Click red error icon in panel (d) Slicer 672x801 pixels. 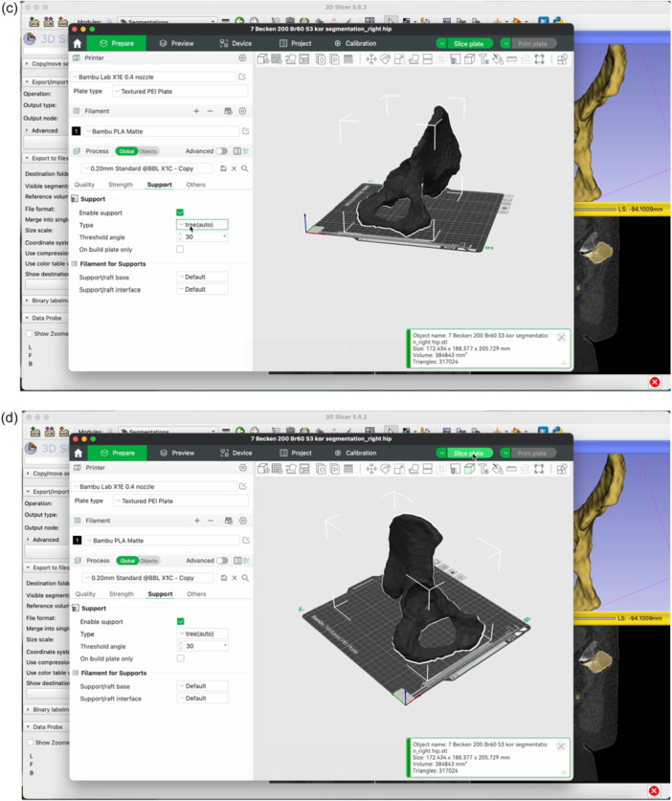click(654, 790)
